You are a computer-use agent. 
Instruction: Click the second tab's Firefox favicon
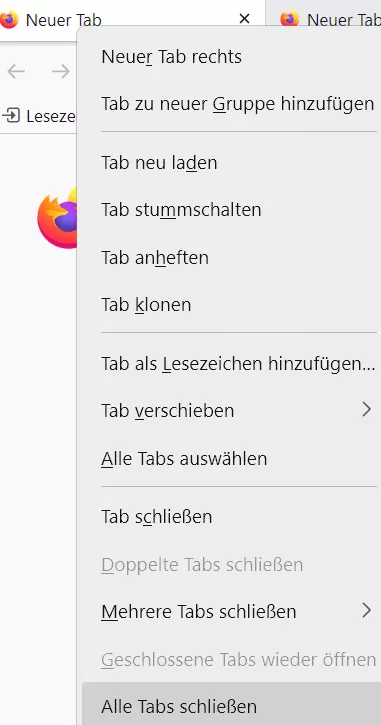290,19
